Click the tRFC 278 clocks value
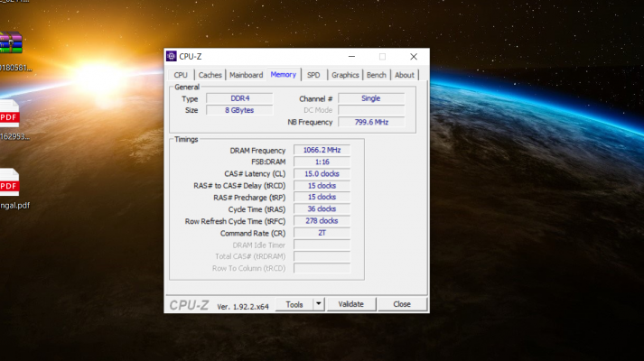This screenshot has height=361, width=644. click(x=322, y=221)
